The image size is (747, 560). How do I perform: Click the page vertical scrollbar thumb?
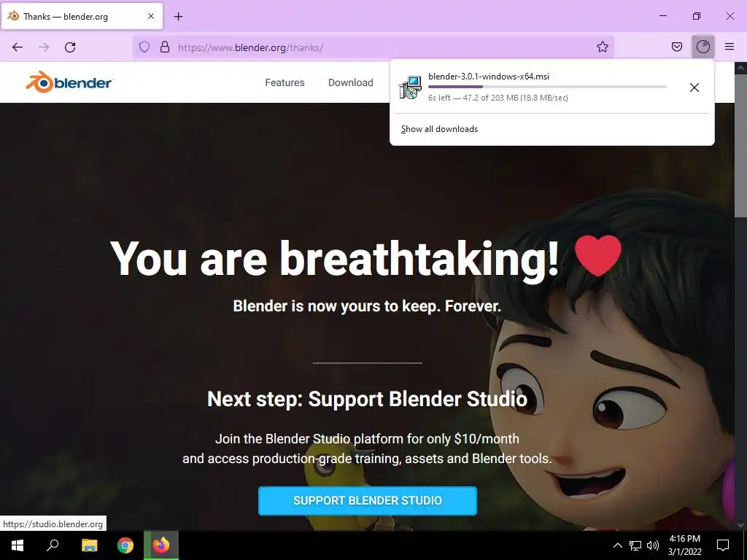pos(740,147)
